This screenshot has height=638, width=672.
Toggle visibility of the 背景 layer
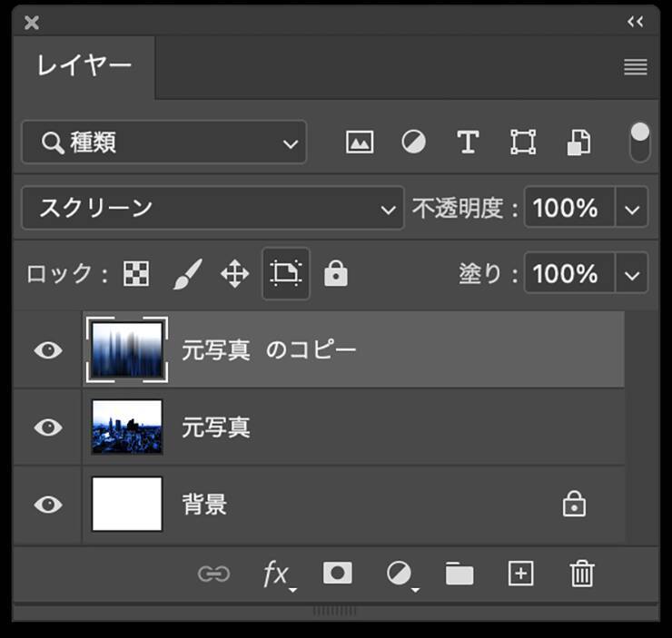47,504
